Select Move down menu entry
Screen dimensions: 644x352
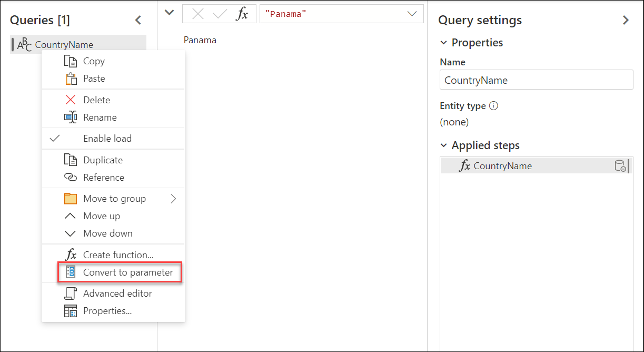(113, 233)
